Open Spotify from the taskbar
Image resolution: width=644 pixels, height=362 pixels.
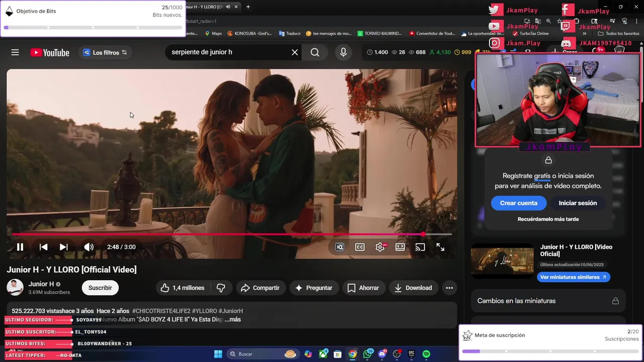point(427,354)
